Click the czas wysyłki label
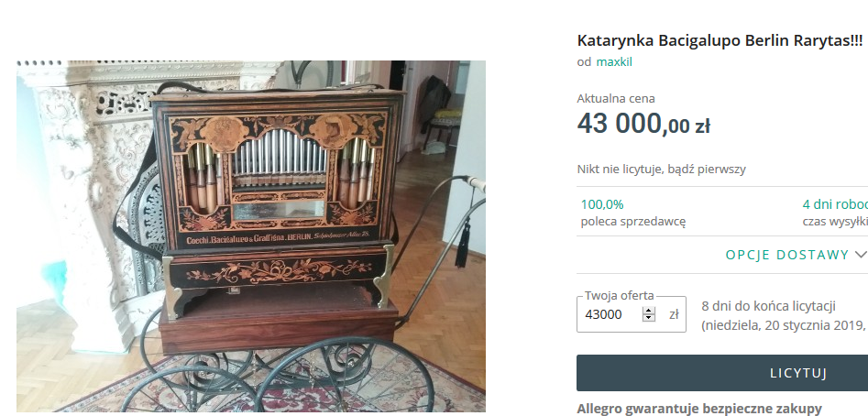The width and height of the screenshot is (868, 416). 835,222
